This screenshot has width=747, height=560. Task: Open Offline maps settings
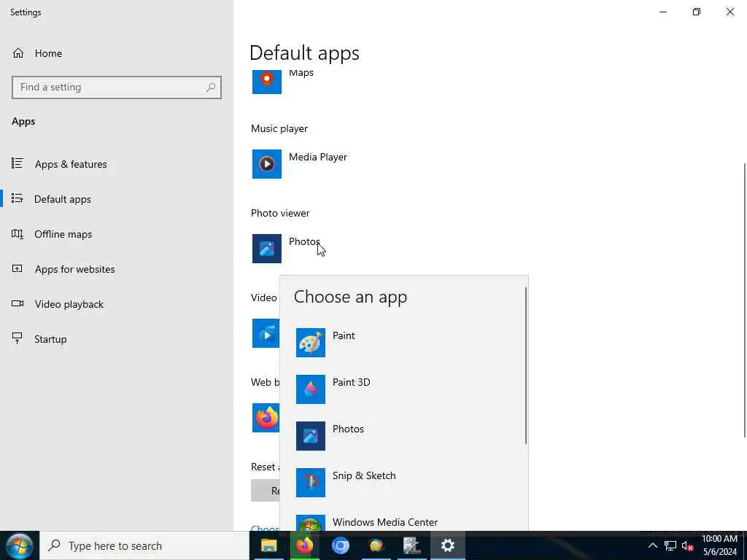click(52, 234)
